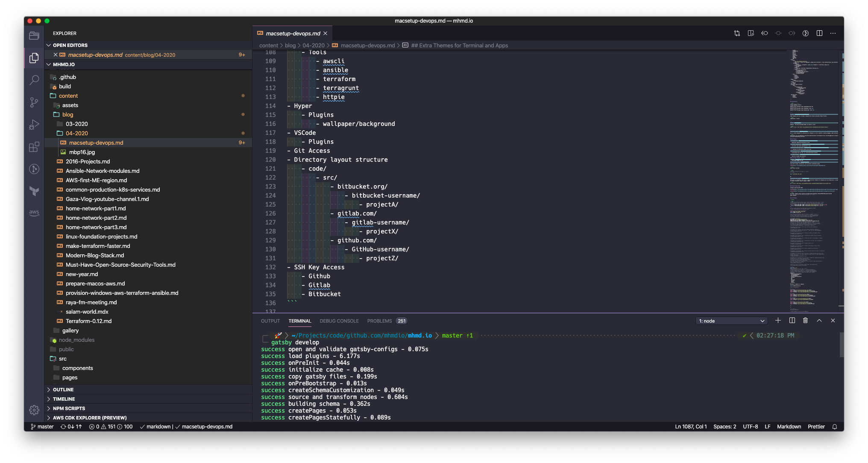The height and width of the screenshot is (463, 868).
Task: Expand the NPM SCRIPTS section
Action: (69, 408)
